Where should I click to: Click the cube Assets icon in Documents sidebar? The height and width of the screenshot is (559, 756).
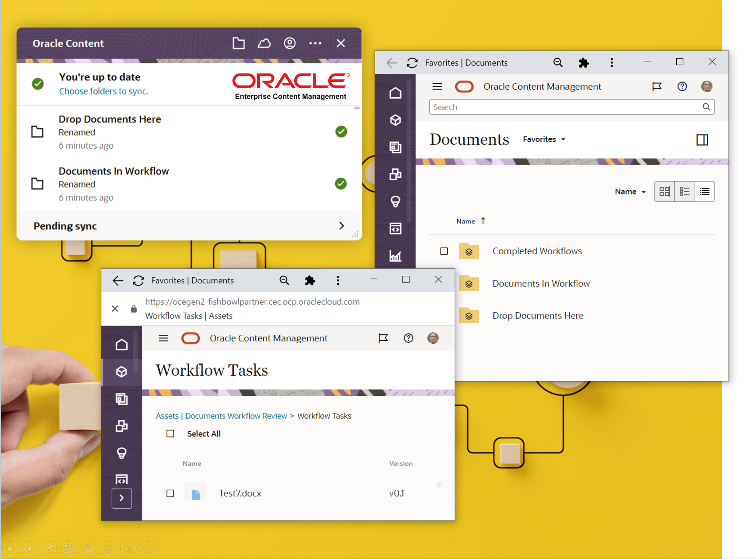tap(395, 120)
